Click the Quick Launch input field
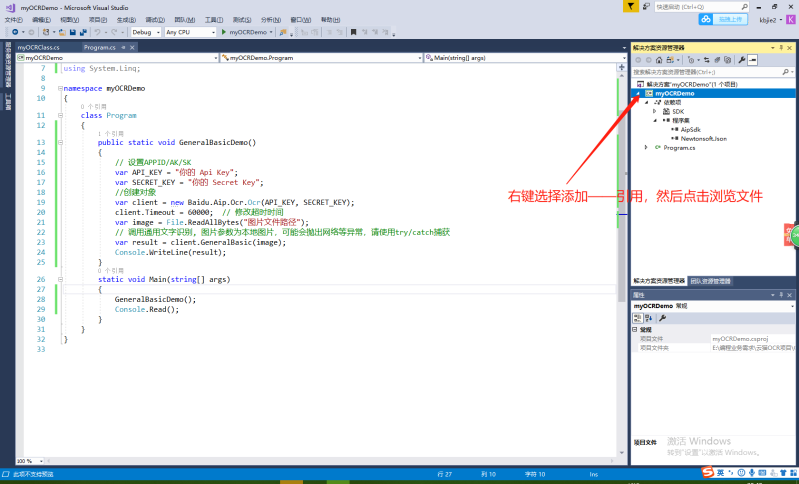Image resolution: width=799 pixels, height=484 pixels. 697,7
